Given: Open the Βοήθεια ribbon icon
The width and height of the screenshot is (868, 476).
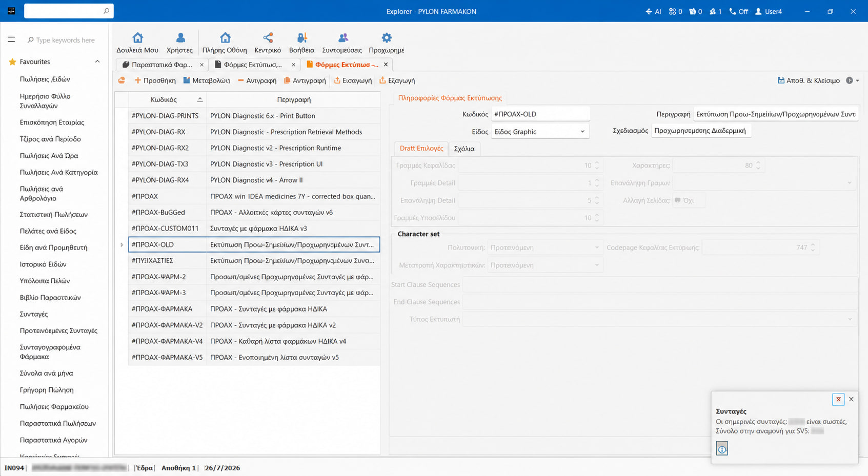Looking at the screenshot, I should (301, 43).
